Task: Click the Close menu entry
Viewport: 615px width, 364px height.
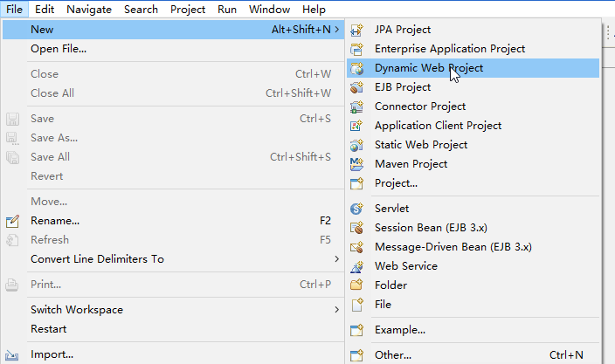Action: [173, 74]
